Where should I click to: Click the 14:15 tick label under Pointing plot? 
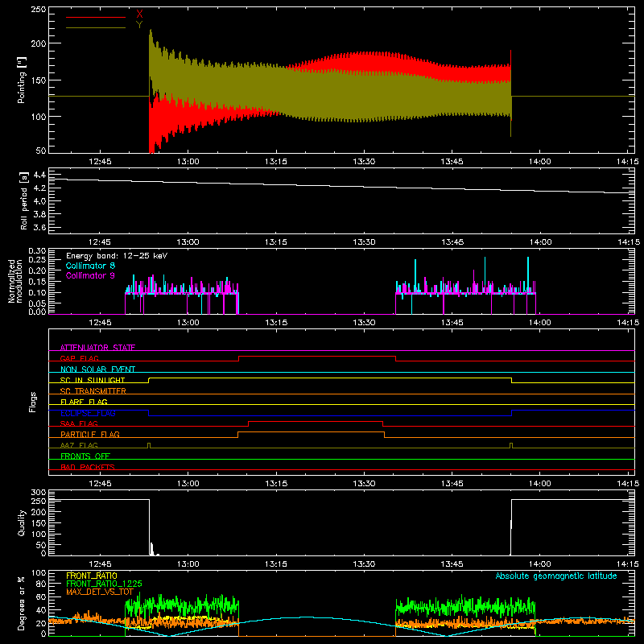coord(628,162)
